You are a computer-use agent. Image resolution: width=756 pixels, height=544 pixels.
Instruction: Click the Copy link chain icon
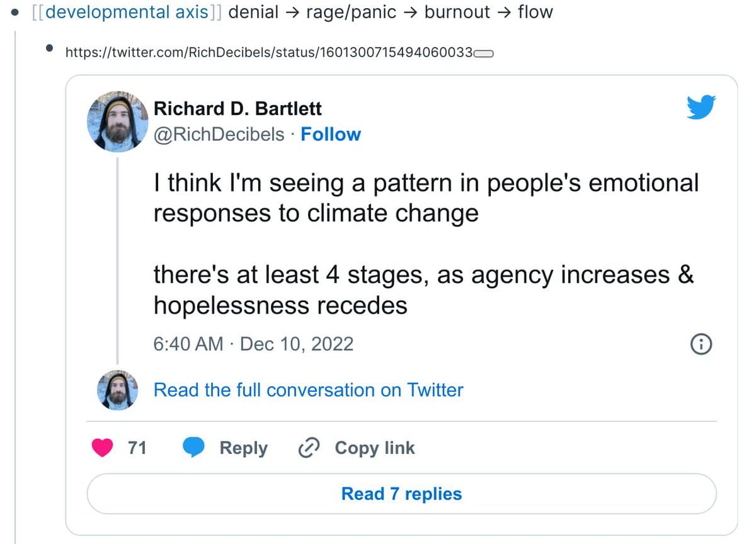(x=308, y=448)
